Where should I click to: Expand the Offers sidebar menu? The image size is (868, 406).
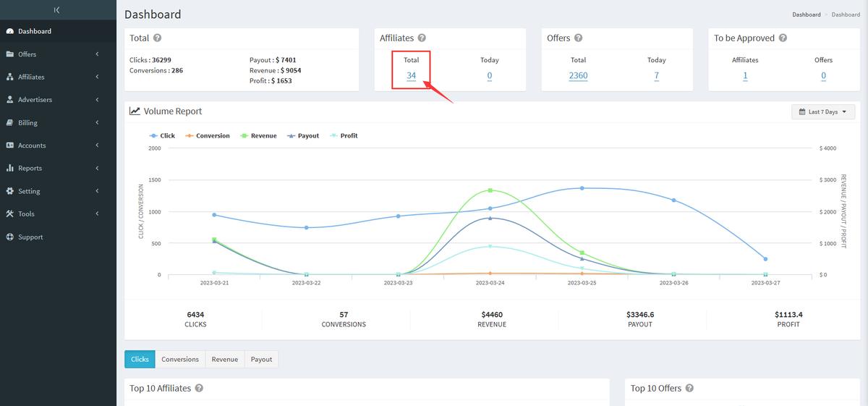[27, 54]
